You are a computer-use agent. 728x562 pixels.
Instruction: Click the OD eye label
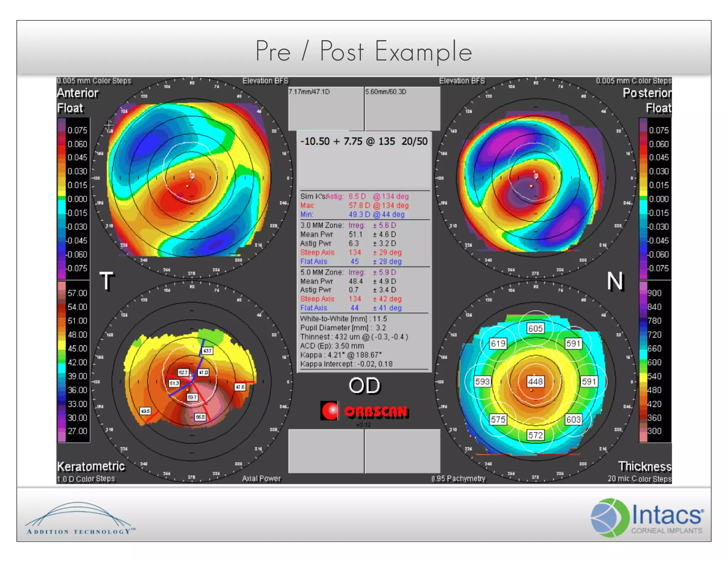[x=364, y=386]
